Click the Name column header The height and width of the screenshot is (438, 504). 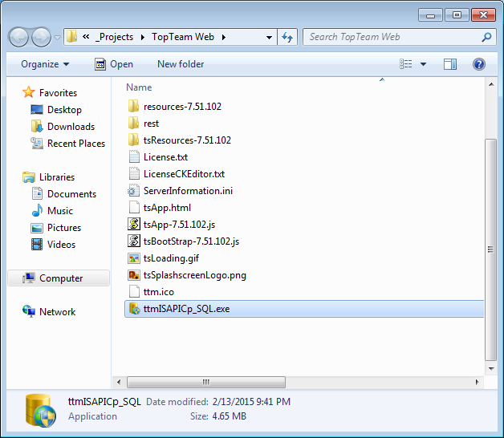[139, 87]
